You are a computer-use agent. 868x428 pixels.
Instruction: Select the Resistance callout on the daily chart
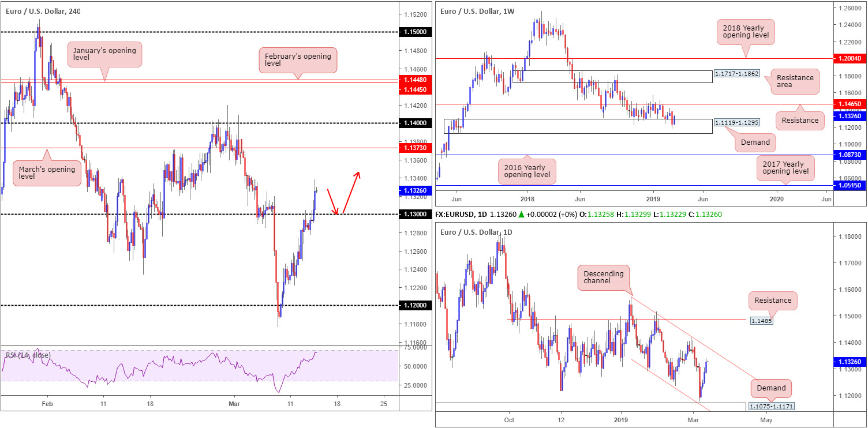tap(773, 301)
